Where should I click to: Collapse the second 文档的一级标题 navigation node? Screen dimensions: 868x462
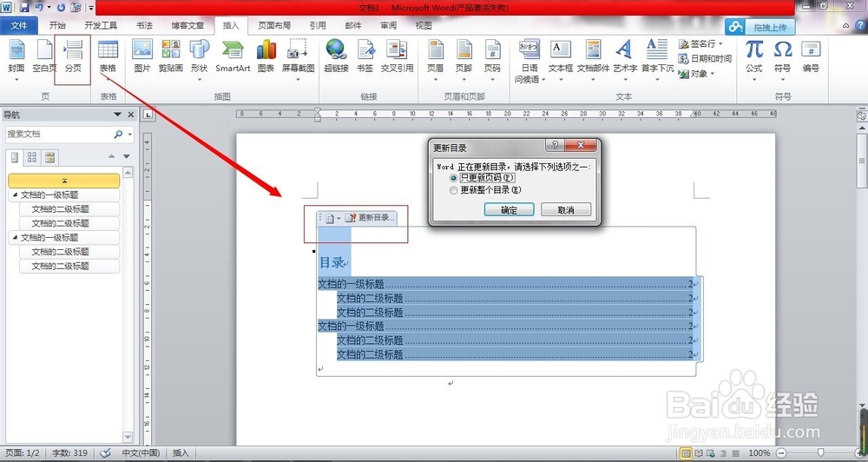coord(15,238)
